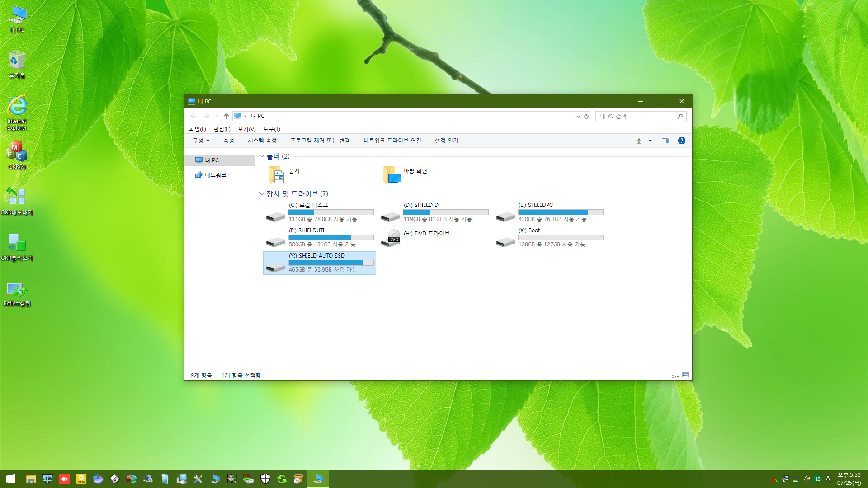This screenshot has width=868, height=488.
Task: Select the (F:) SHIELDUTIL drive
Action: point(320,238)
